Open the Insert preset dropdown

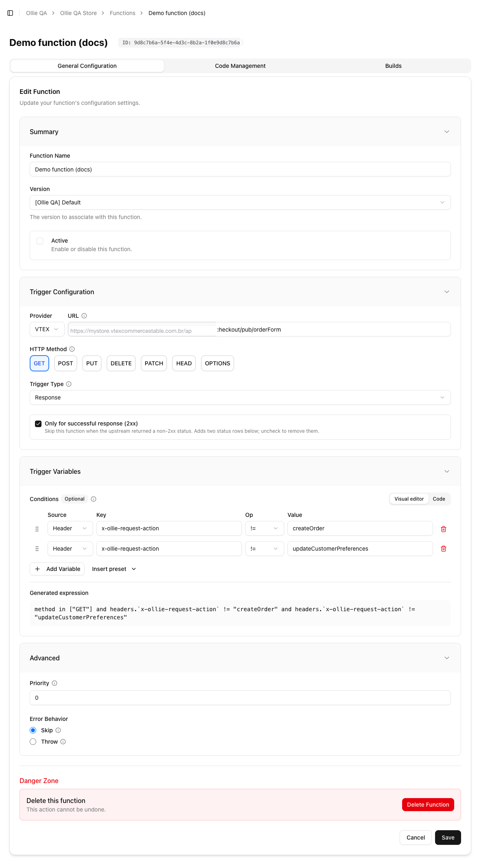[x=114, y=569]
